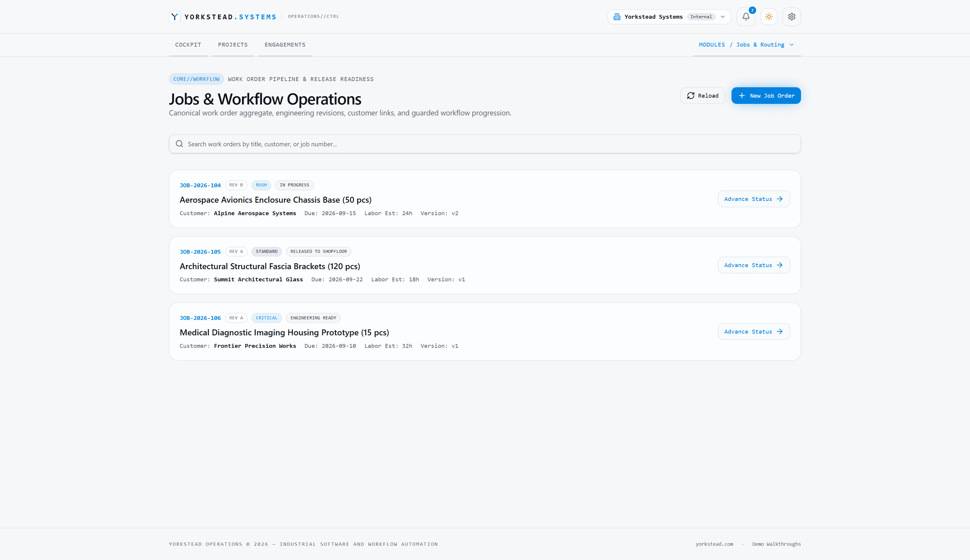
Task: Click the RELEASED TO SHOPFLOOR badge
Action: tap(319, 252)
